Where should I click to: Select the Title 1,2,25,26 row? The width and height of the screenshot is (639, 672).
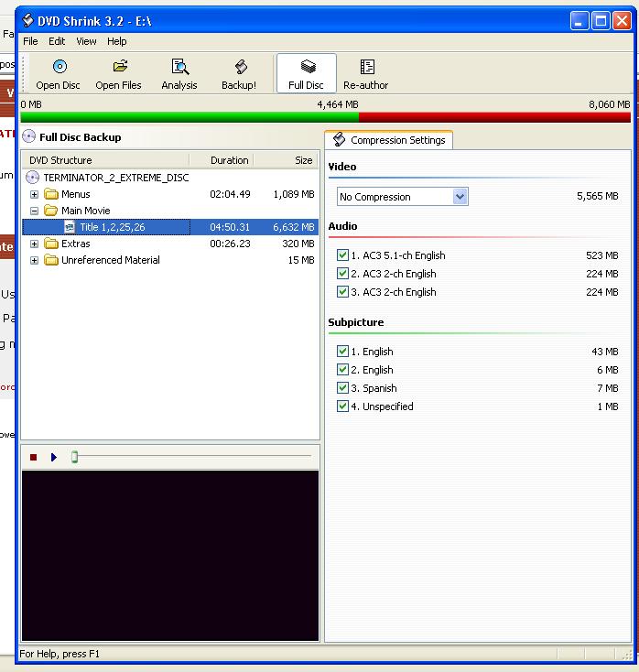pyautogui.click(x=170, y=227)
